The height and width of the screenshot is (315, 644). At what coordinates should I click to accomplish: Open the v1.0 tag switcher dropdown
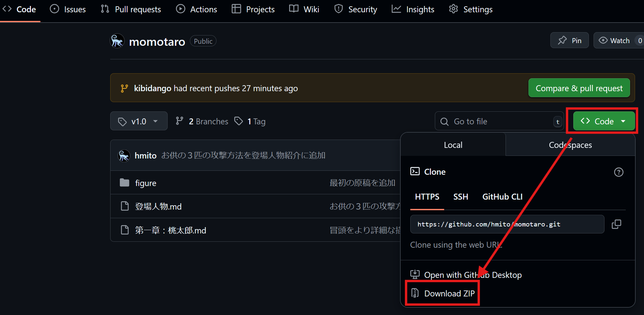tap(139, 121)
